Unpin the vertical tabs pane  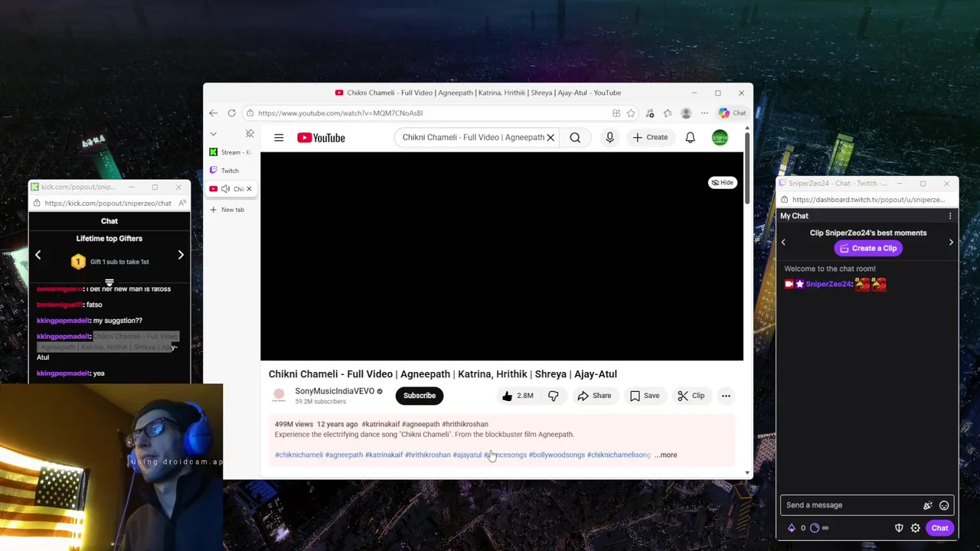(x=250, y=134)
